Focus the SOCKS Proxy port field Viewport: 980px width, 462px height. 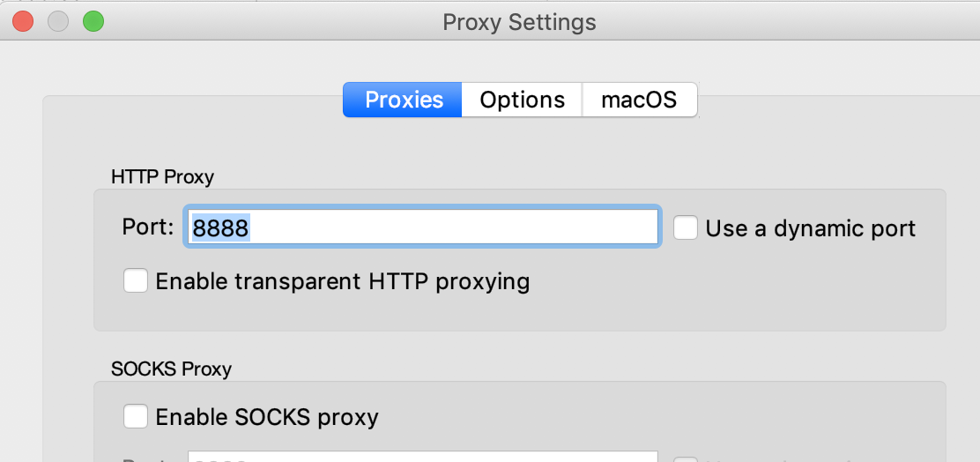tap(423, 457)
